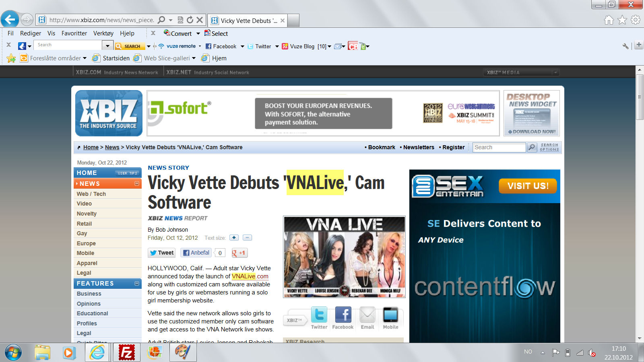This screenshot has height=362, width=644.
Task: Open the Fil menu
Action: pos(10,33)
